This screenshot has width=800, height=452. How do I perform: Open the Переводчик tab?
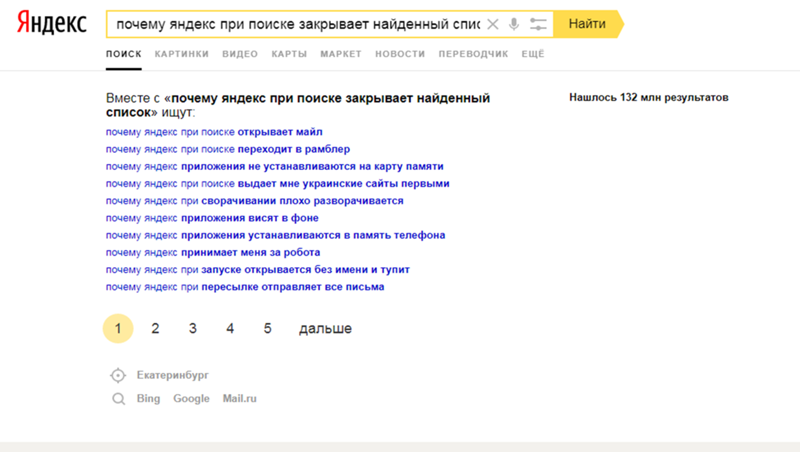point(473,54)
